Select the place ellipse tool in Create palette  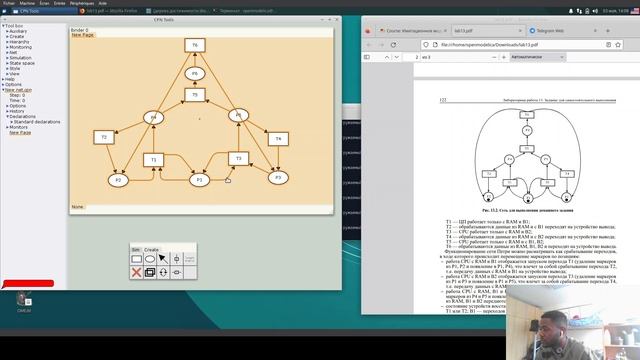point(150,259)
